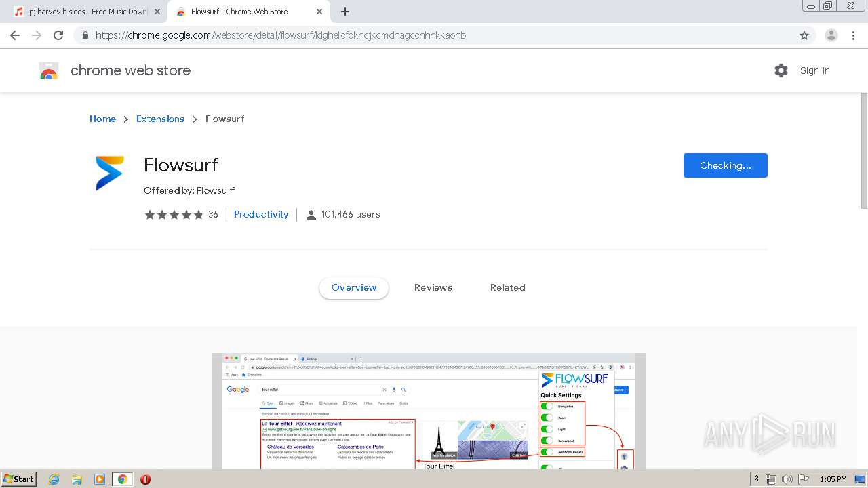
Task: Click the volume speaker tray icon
Action: tap(787, 479)
